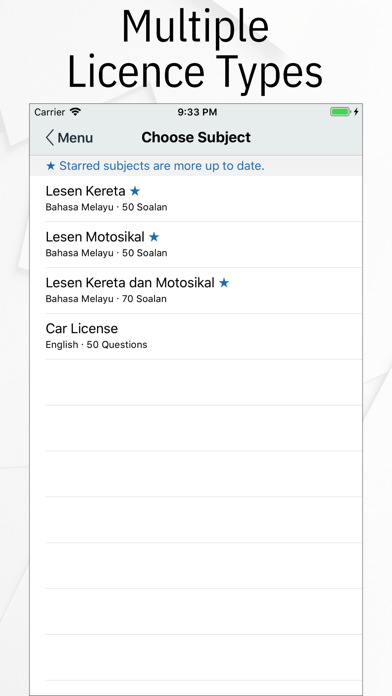
Task: Tap the first empty row below Car License
Action: (x=196, y=382)
